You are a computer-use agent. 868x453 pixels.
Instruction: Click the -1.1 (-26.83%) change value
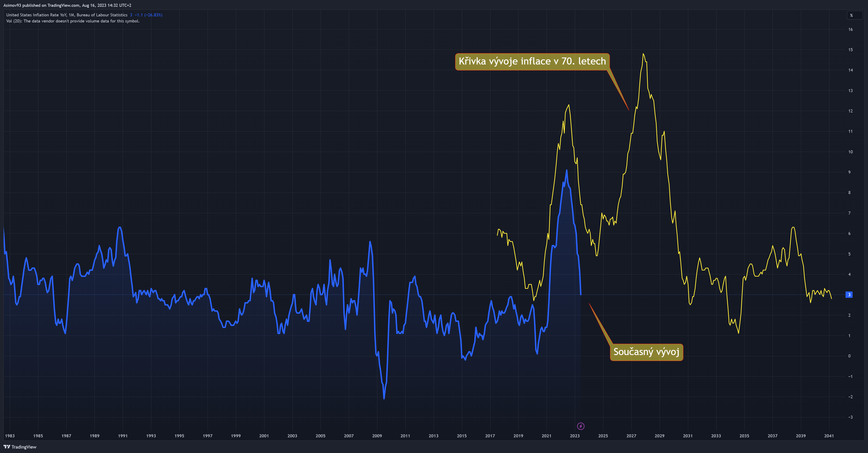(148, 15)
